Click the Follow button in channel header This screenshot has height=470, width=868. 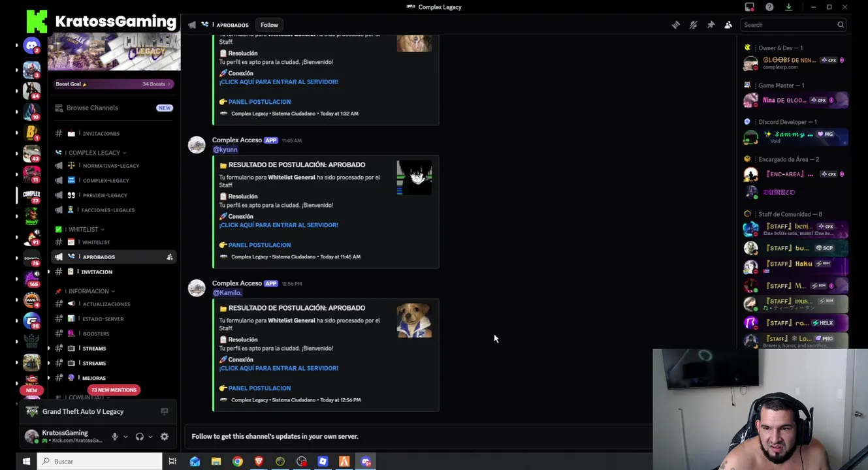pos(269,25)
